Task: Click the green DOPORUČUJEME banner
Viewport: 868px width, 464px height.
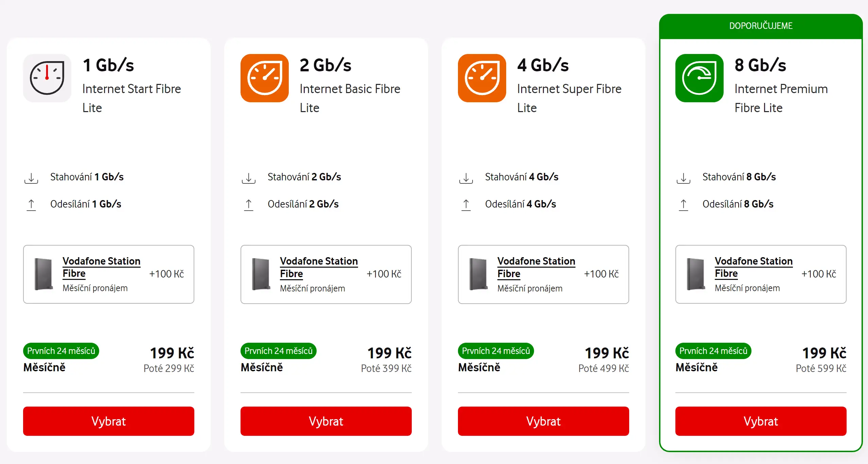Action: (761, 26)
